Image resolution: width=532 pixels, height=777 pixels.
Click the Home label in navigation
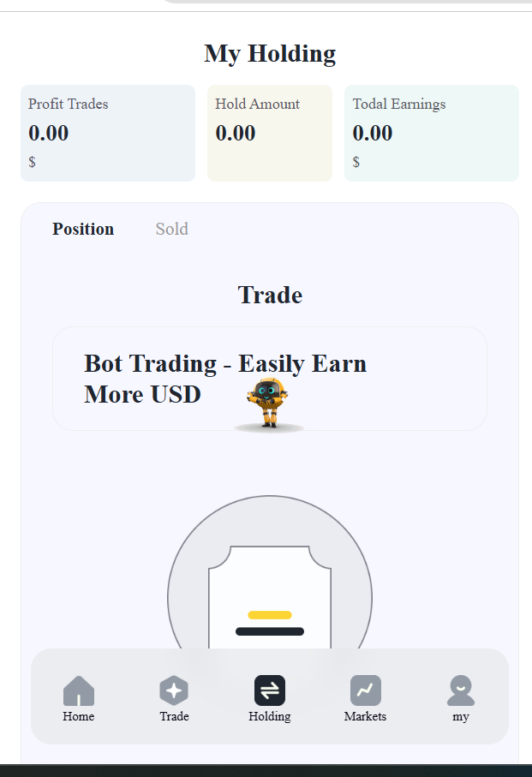pyautogui.click(x=79, y=716)
